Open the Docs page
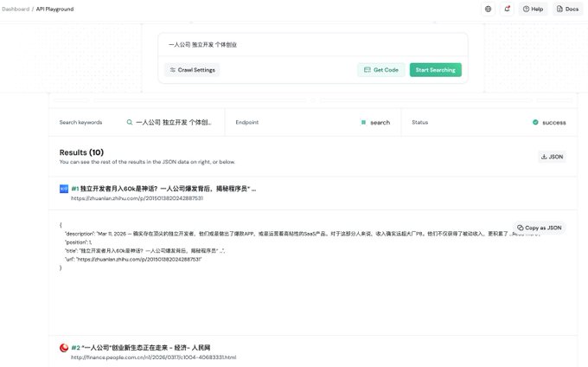The image size is (588, 367). coord(567,9)
